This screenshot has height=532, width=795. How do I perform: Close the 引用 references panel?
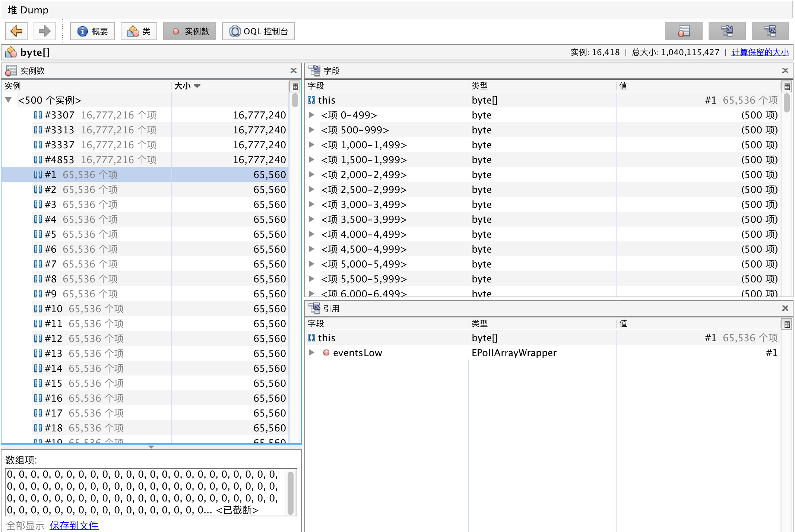785,308
